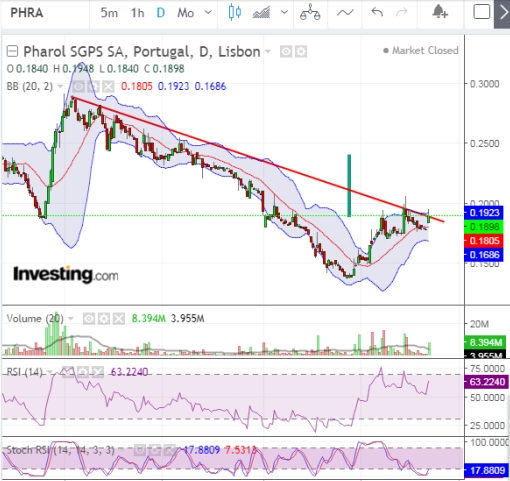
Task: Click the BB value 0.1805 in legend
Action: point(137,86)
